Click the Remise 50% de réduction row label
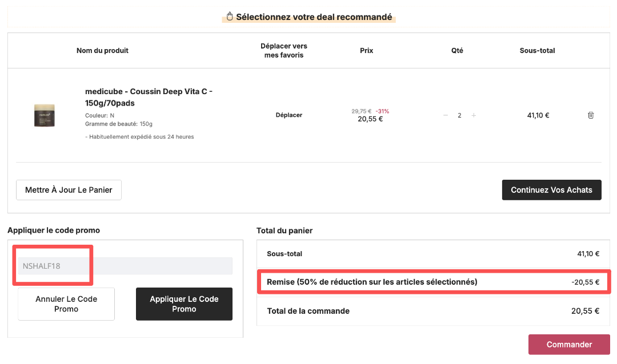The width and height of the screenshot is (617, 364). coord(372,282)
